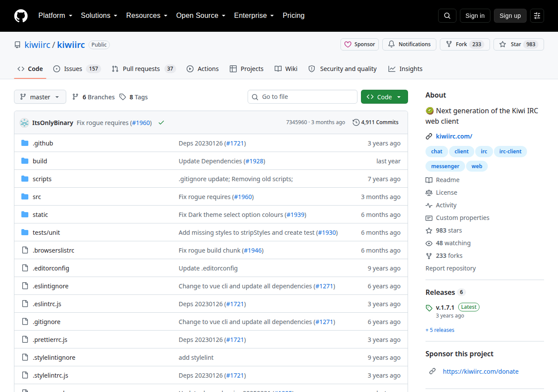Expand the Resources menu
Screen dimensions: 558x392
(x=147, y=16)
